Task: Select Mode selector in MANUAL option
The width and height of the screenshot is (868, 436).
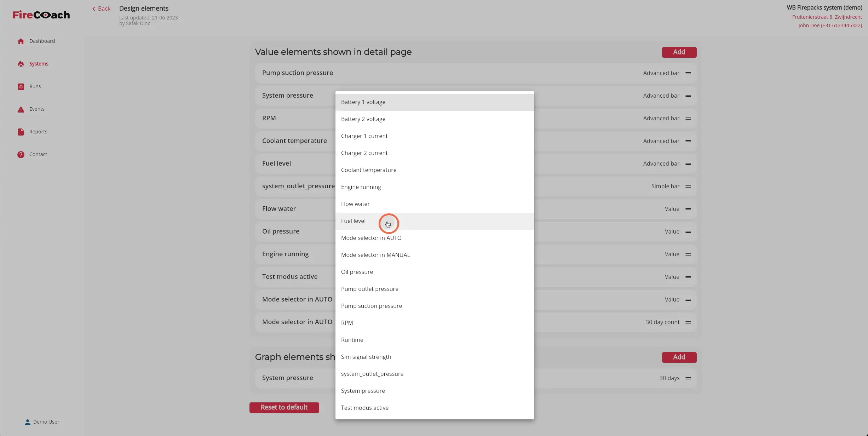Action: tap(435, 255)
